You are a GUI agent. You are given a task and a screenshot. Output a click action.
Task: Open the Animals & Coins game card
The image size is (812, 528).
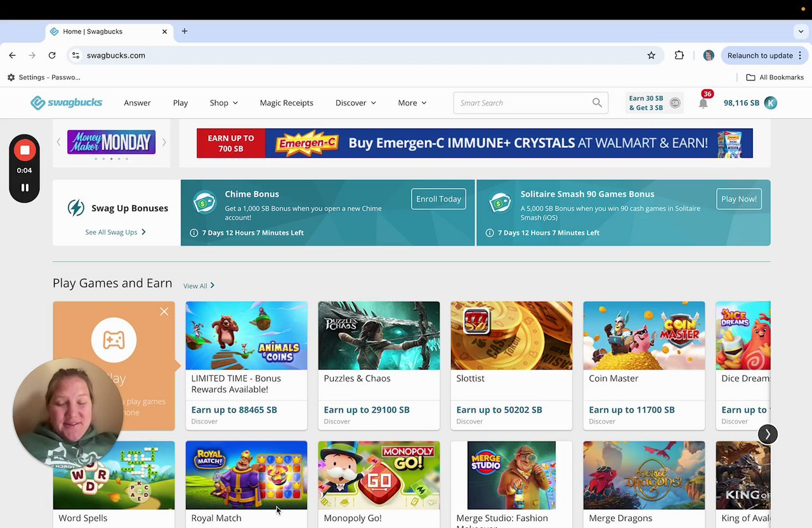pos(246,366)
